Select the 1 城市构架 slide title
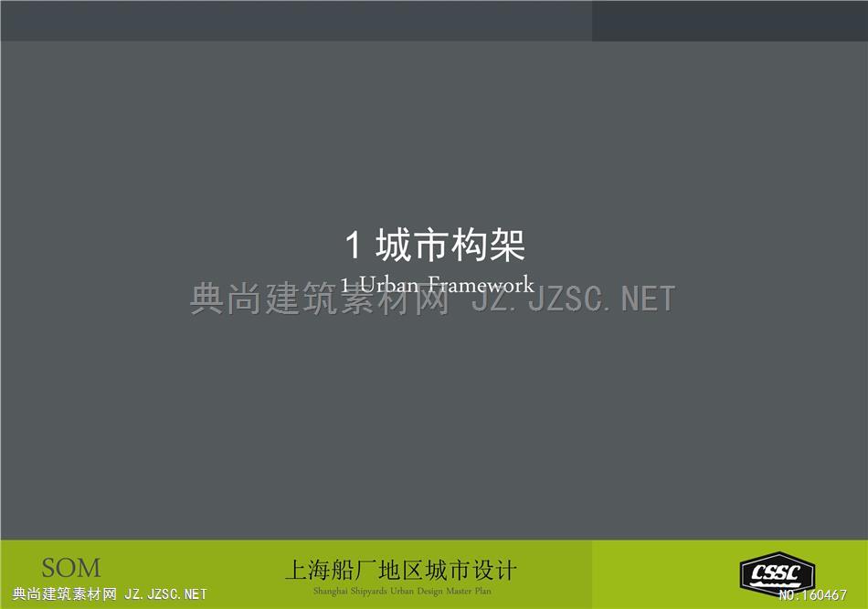The image size is (868, 609). point(435,246)
